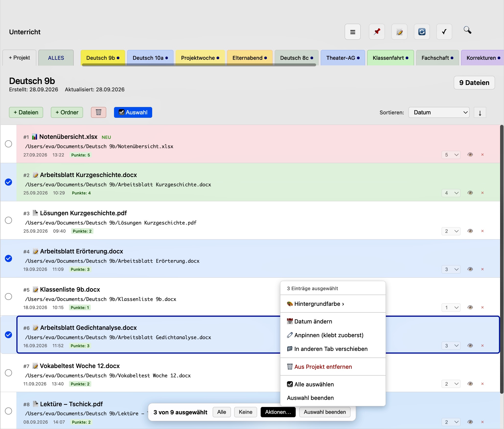Viewport: 504px width, 429px height.
Task: Open search with the magnifier icon
Action: 467,30
